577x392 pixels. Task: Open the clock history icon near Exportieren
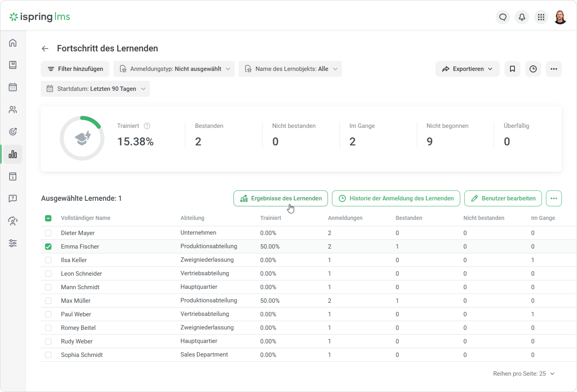(x=533, y=69)
